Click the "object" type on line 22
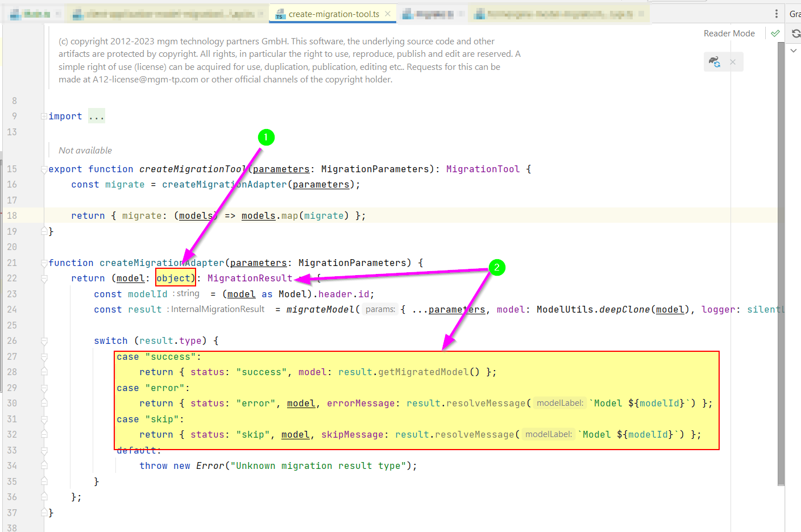This screenshot has width=801, height=532. pyautogui.click(x=173, y=279)
